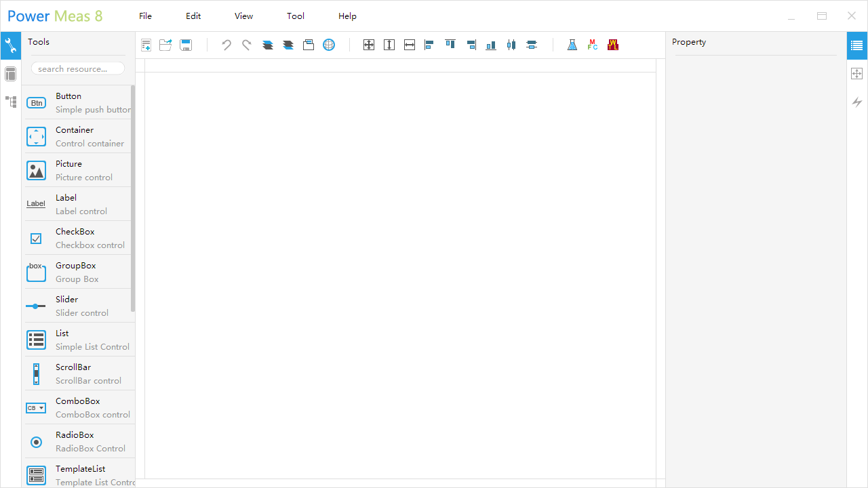
Task: Select the Slider control tool
Action: tap(79, 306)
